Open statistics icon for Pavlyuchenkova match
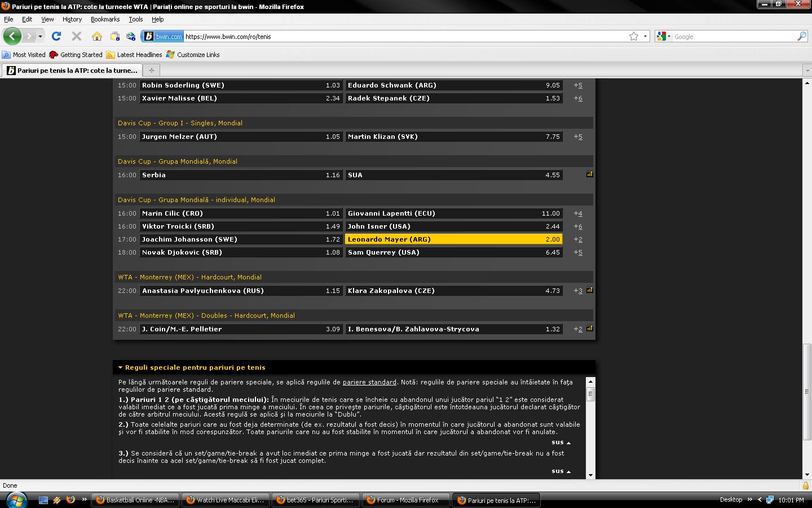812x508 pixels. (590, 290)
